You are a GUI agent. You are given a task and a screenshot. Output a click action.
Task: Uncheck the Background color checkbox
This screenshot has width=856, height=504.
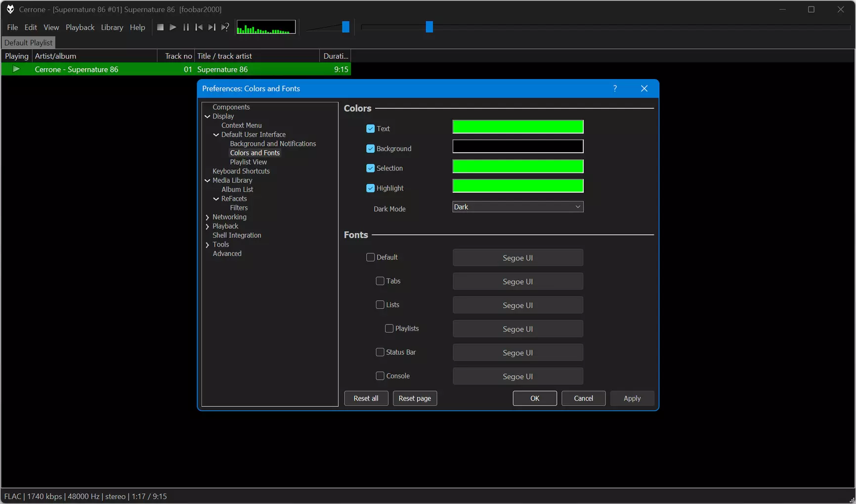pyautogui.click(x=370, y=148)
